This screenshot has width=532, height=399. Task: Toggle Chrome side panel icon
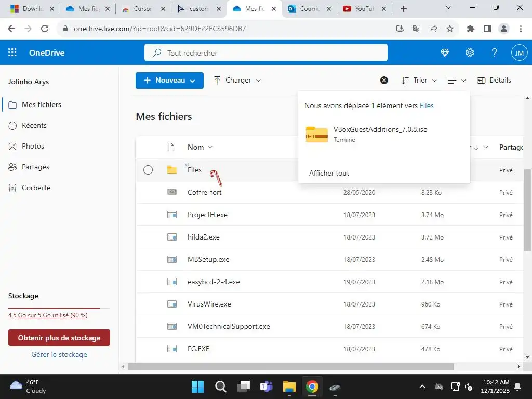pyautogui.click(x=487, y=29)
